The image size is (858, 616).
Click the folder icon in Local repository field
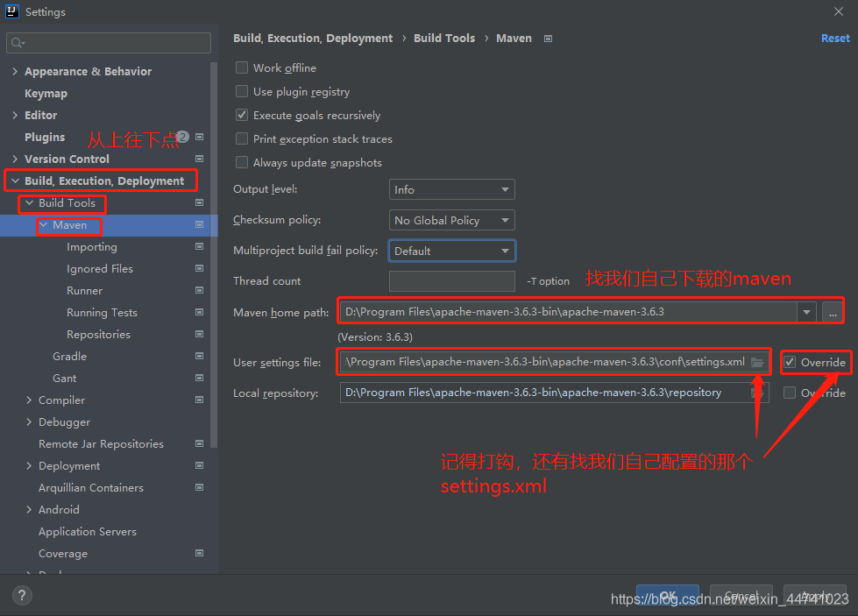pos(757,393)
